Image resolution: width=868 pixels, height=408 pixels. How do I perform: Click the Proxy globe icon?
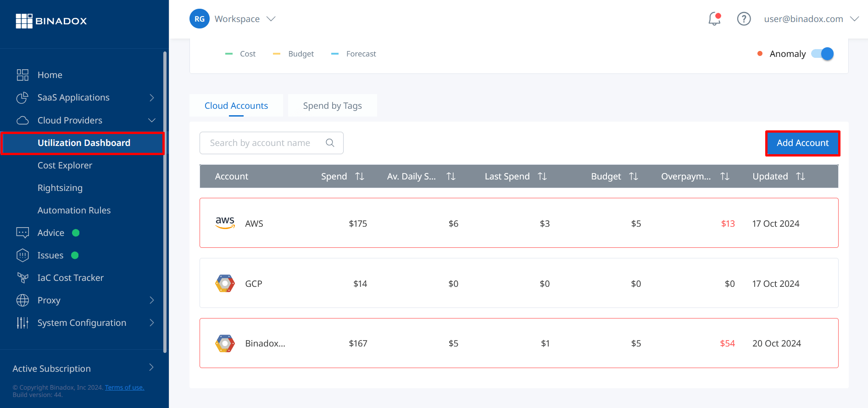22,300
